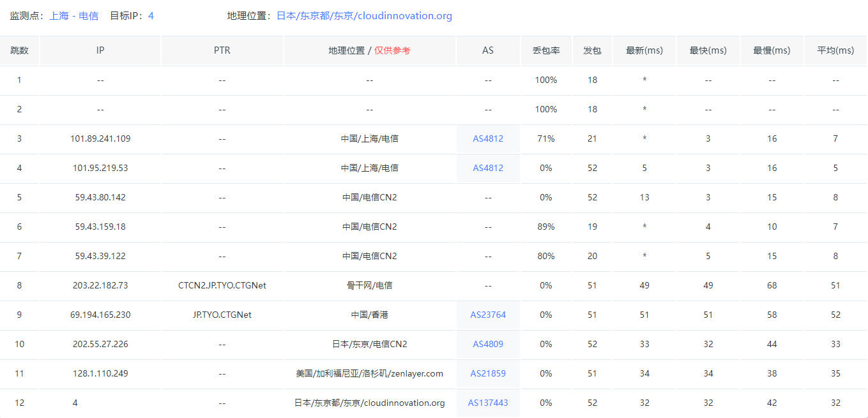The height and width of the screenshot is (418, 868).
Task: Click IP 101.95.219.53 cell
Action: click(100, 168)
